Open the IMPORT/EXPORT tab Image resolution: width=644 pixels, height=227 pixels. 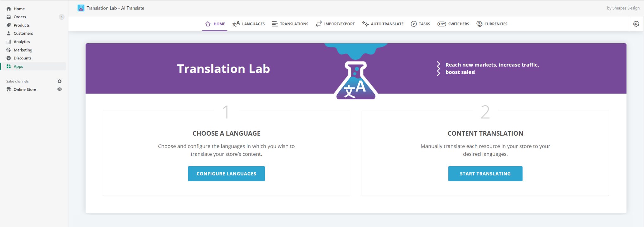(335, 24)
